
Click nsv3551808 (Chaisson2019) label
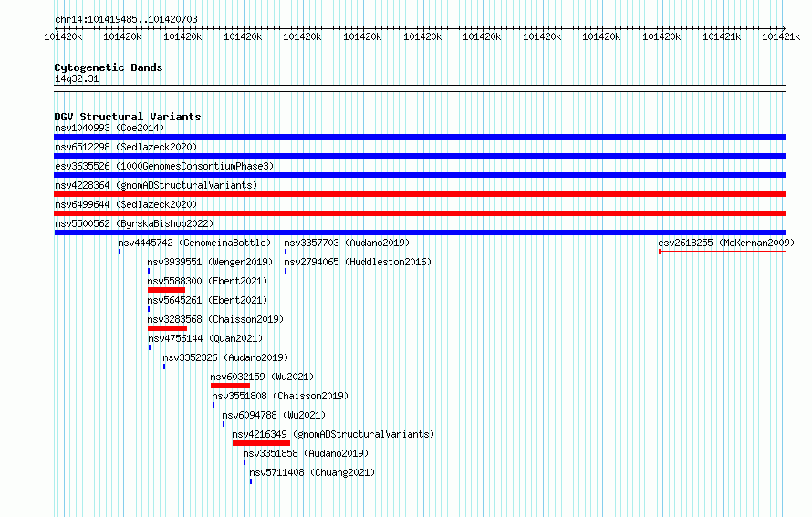[x=280, y=396]
